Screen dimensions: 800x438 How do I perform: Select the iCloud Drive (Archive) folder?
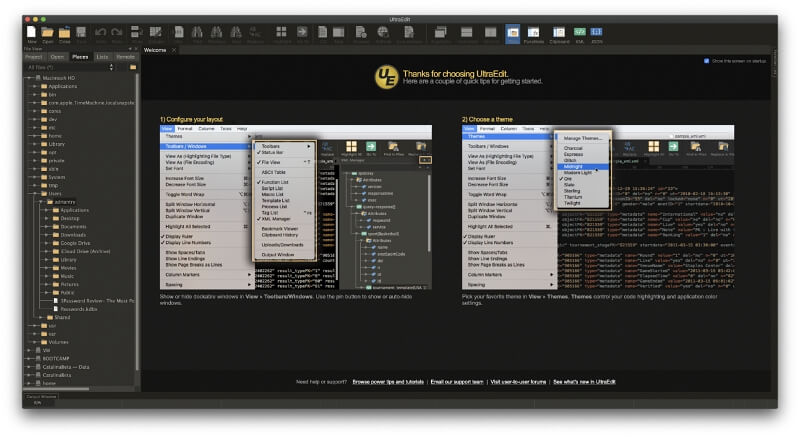85,251
